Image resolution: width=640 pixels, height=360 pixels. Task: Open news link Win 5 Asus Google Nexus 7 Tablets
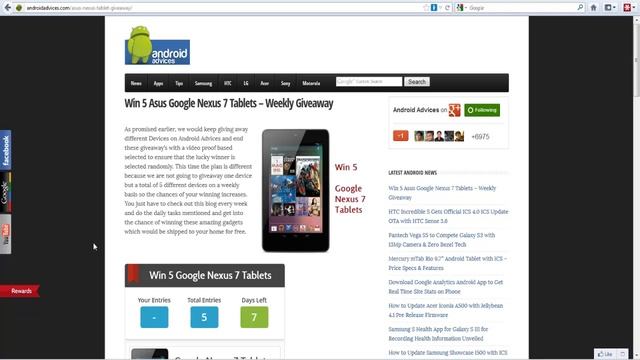pyautogui.click(x=442, y=193)
